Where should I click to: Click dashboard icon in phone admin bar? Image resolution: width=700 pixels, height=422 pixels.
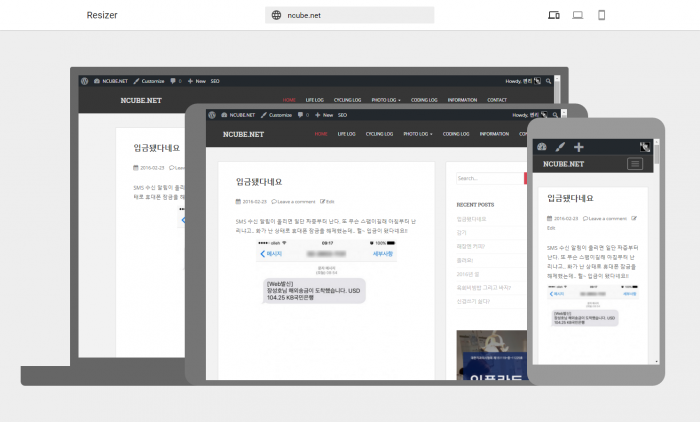(542, 147)
